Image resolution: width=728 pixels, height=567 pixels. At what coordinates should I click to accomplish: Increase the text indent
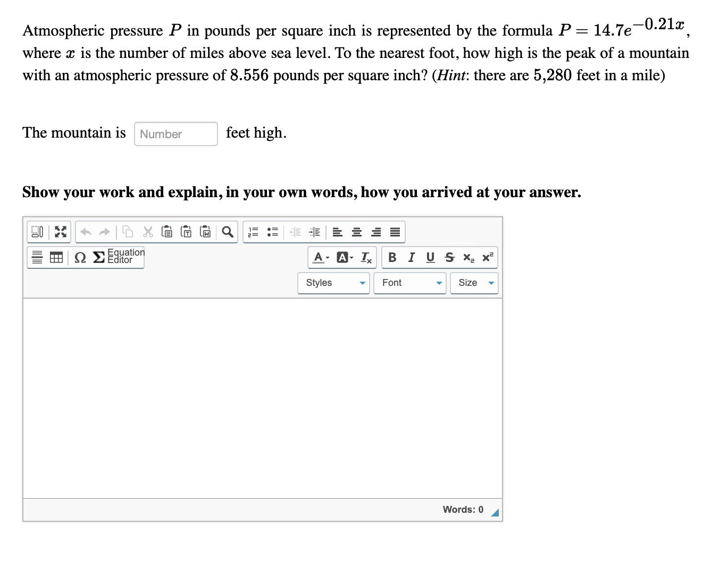(314, 232)
